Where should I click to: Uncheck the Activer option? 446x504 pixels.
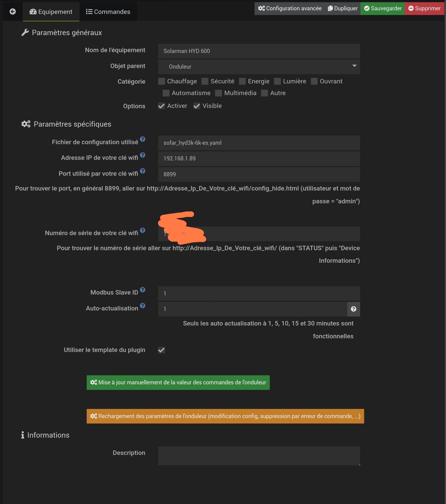(x=161, y=106)
